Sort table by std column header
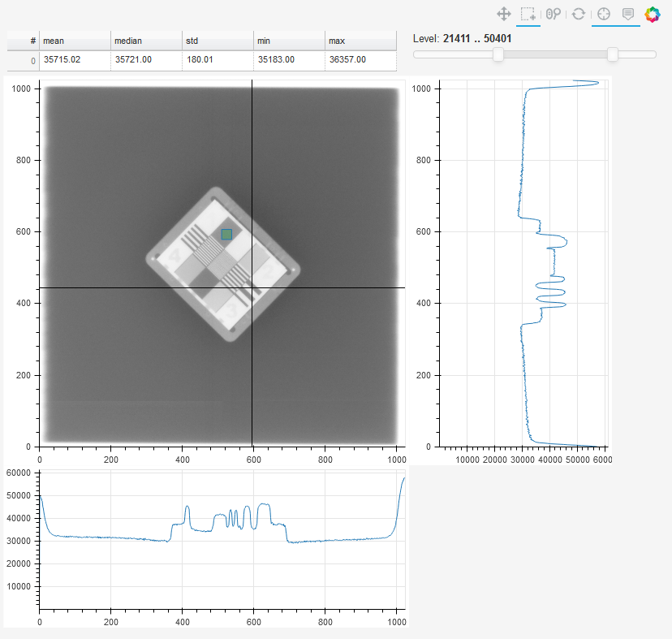The height and width of the screenshot is (639, 672). (x=218, y=41)
